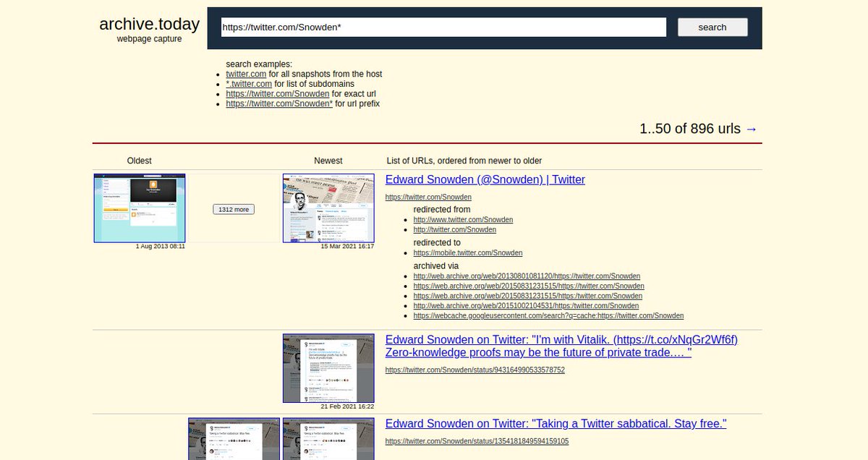Open web.archive.org 20130801081120 archived link
Screen dimensions: 868x460
pos(527,276)
